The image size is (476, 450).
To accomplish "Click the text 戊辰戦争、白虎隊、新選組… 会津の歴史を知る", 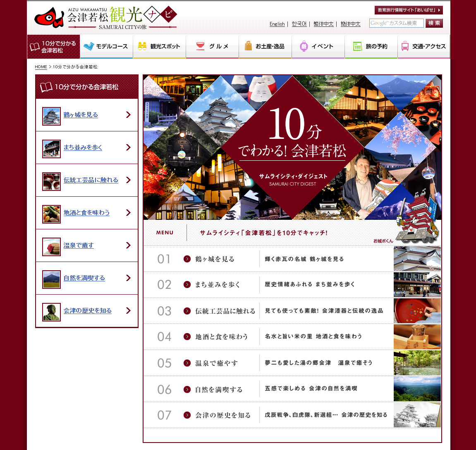I will click(326, 415).
